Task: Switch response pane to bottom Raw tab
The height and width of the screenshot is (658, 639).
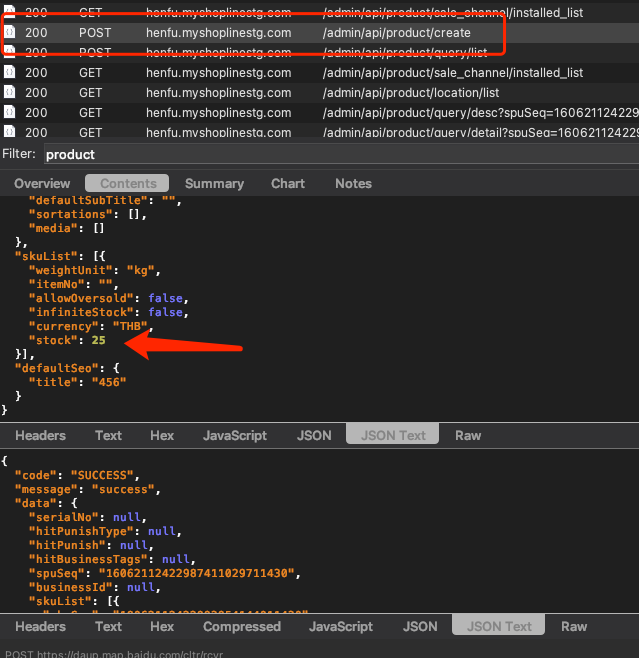Action: (574, 627)
